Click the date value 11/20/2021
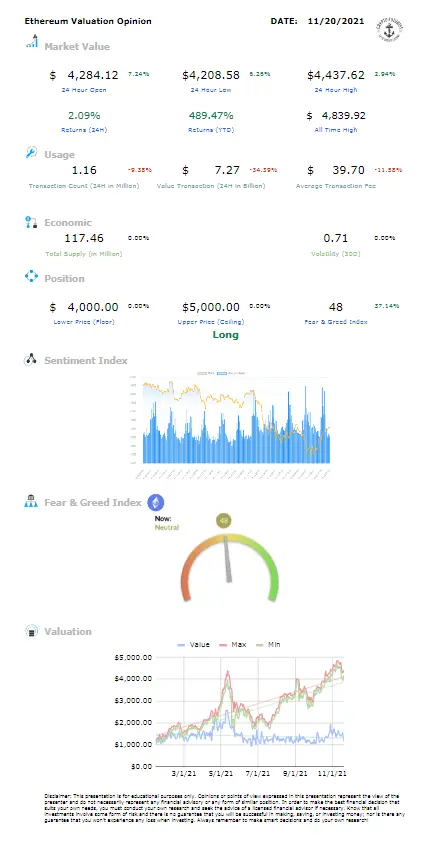The height and width of the screenshot is (852, 447). (335, 21)
